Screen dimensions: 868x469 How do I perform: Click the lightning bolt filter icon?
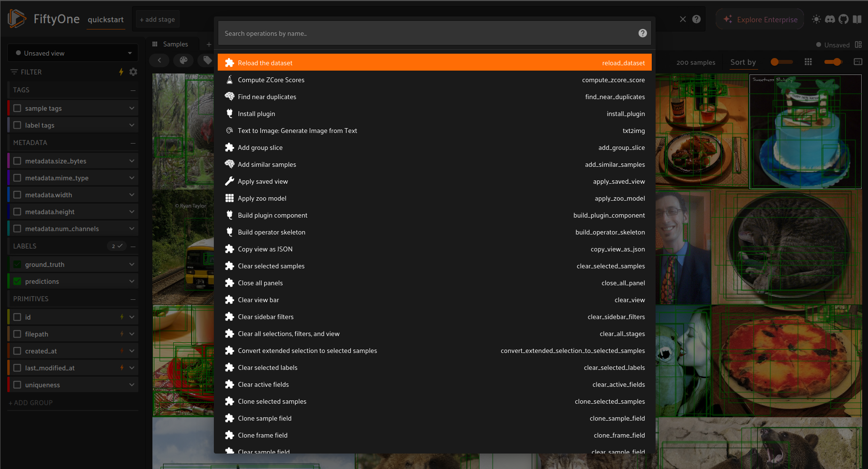coord(121,72)
